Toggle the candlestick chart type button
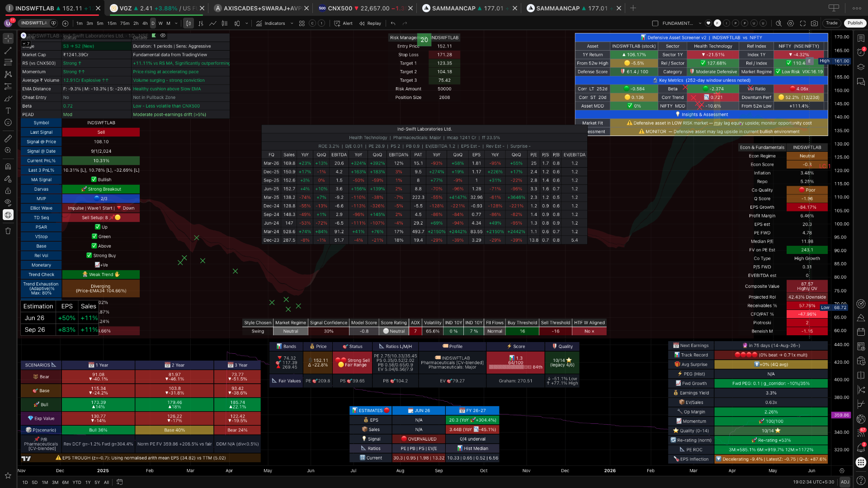868x488 pixels. tap(189, 23)
